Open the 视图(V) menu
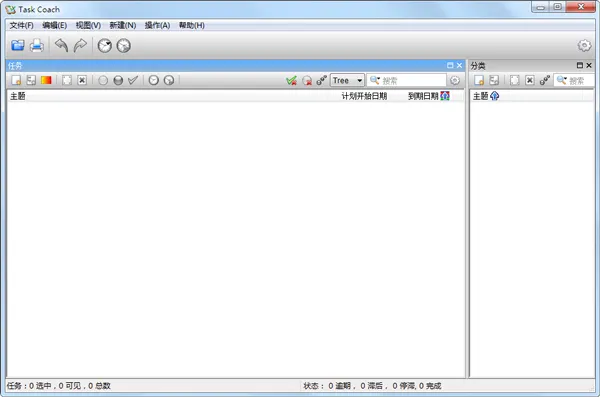The image size is (600, 397). 88,25
